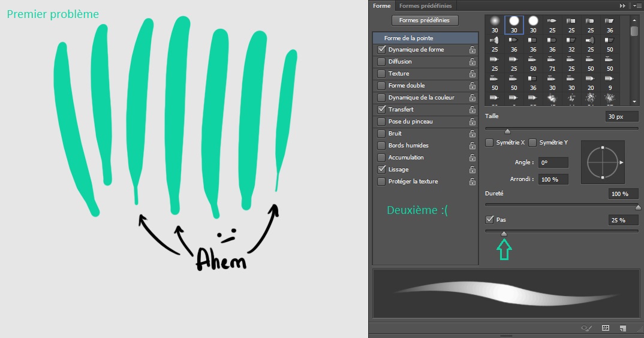
Task: Collapse the panel with double-arrow icon
Action: [x=623, y=5]
